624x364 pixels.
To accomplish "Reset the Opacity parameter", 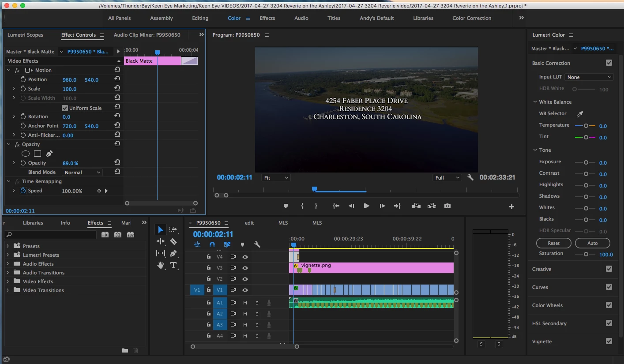I will coord(117,163).
